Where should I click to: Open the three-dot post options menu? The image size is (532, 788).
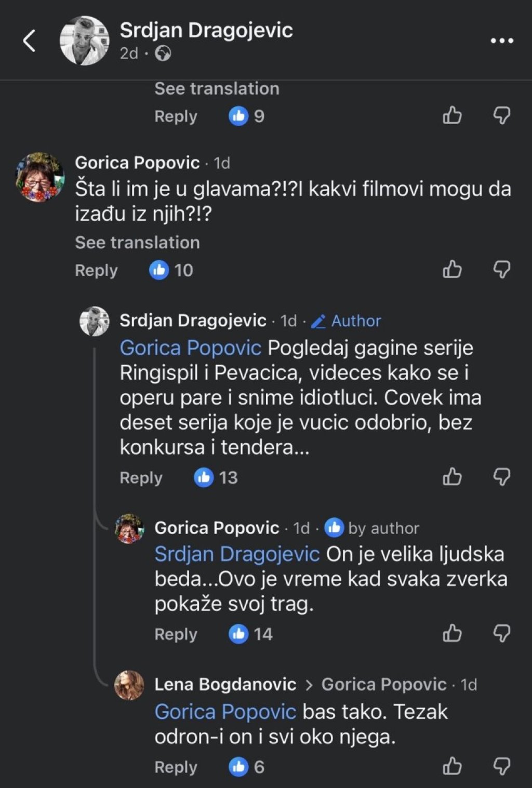click(502, 41)
